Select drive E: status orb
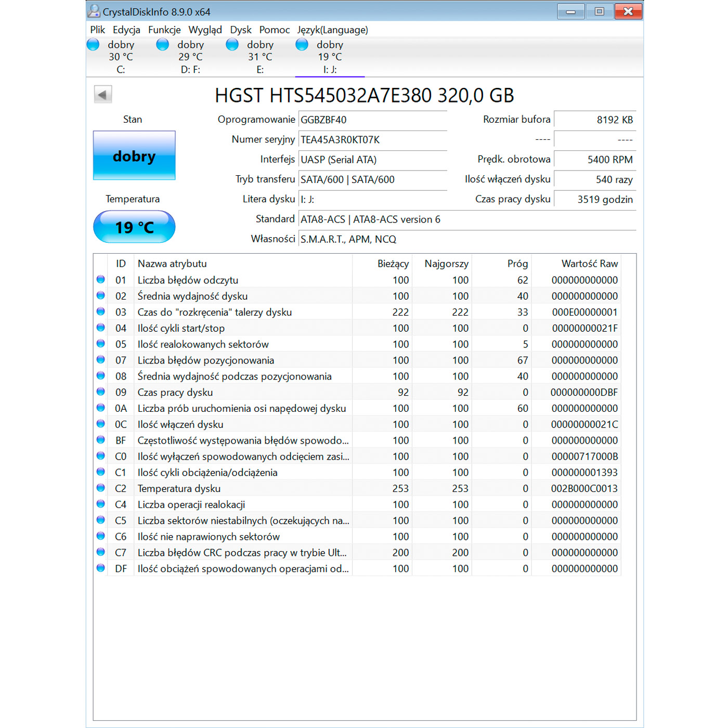Viewport: 728px width, 728px height. click(x=232, y=45)
